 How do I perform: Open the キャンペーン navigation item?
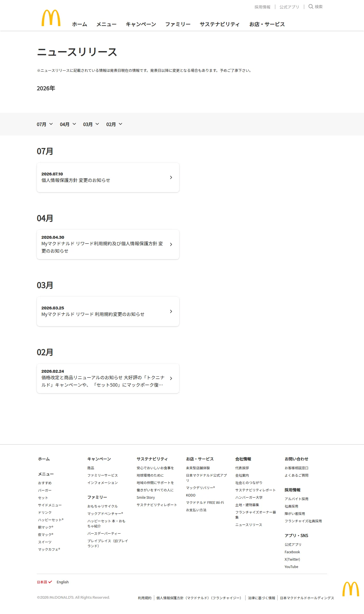click(141, 24)
